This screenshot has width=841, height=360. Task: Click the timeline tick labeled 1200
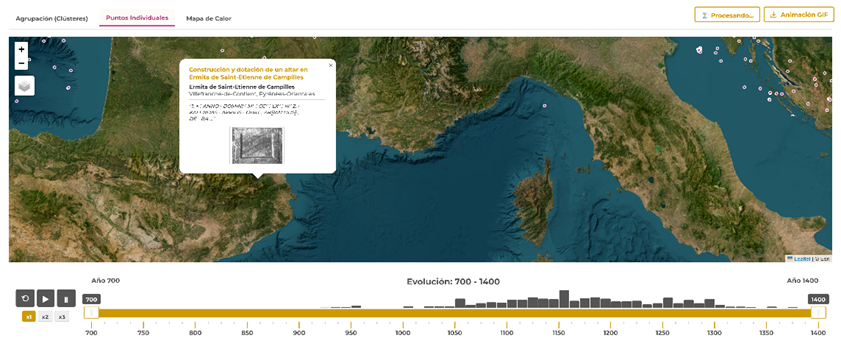pos(610,334)
